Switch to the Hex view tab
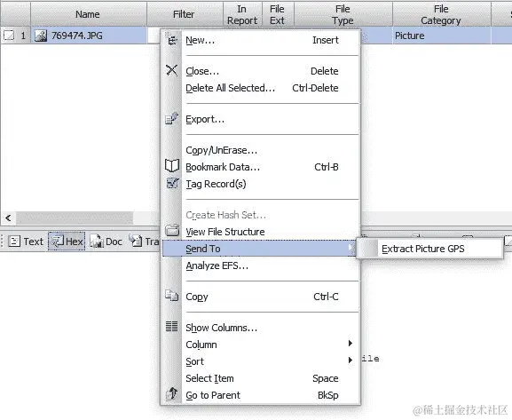Image resolution: width=512 pixels, height=420 pixels. click(67, 242)
